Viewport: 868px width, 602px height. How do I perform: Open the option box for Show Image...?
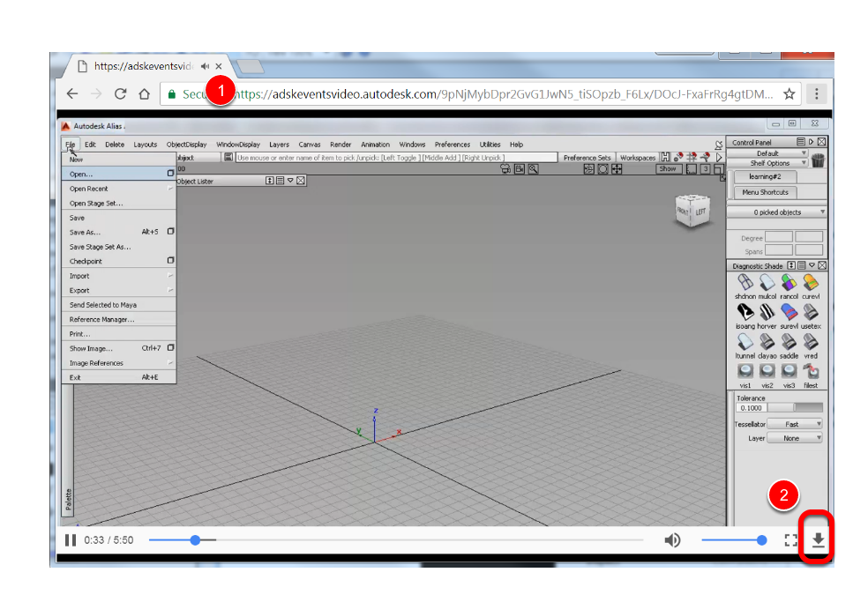click(x=170, y=347)
